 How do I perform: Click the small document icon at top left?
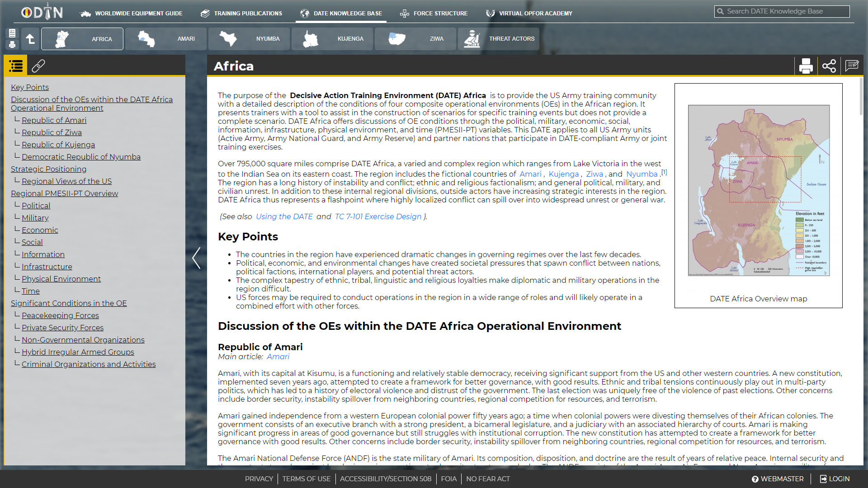tap(12, 33)
